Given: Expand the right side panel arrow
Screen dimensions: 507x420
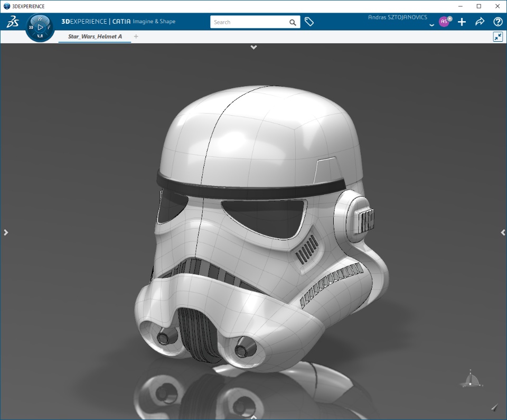Looking at the screenshot, I should (x=503, y=232).
